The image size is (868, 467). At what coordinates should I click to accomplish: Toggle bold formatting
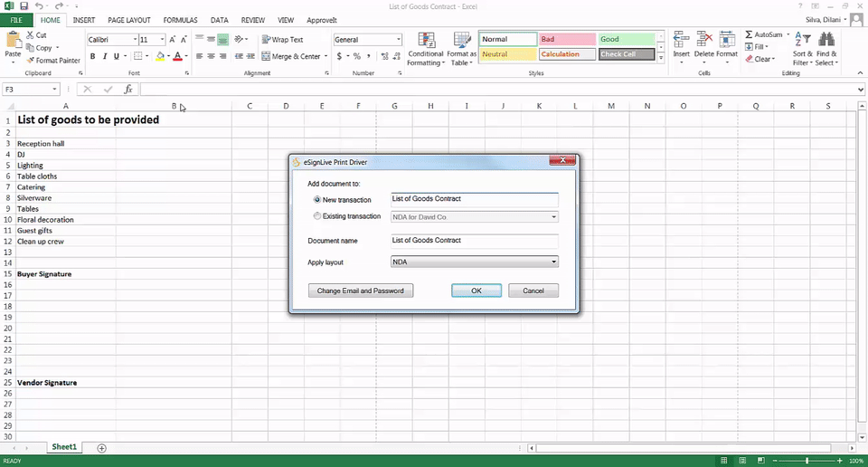(92, 56)
